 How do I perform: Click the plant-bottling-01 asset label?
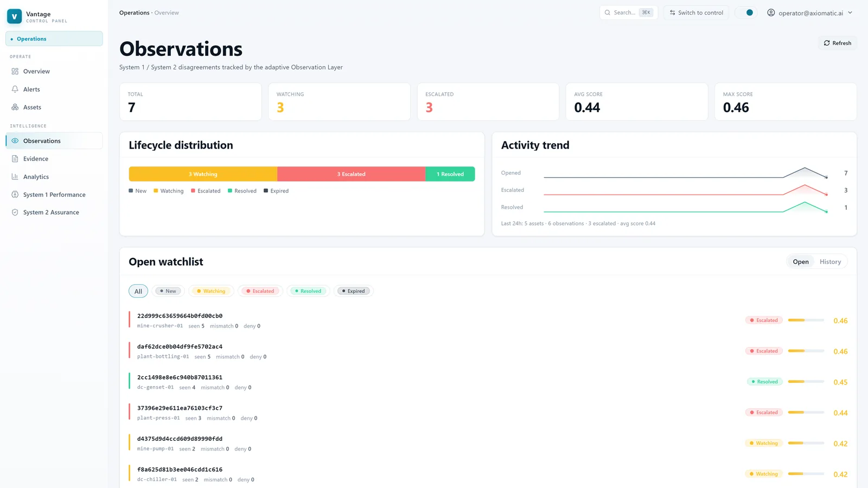pyautogui.click(x=163, y=357)
